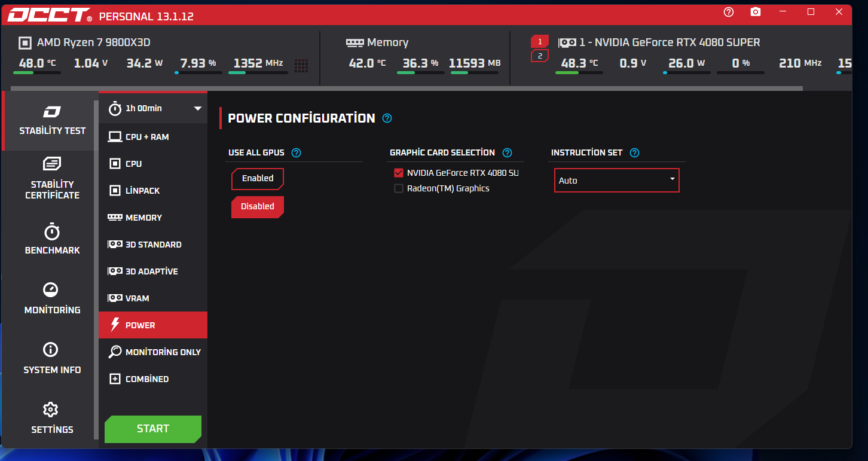This screenshot has width=868, height=461.
Task: Switch to the Monitoring section
Action: (x=52, y=298)
